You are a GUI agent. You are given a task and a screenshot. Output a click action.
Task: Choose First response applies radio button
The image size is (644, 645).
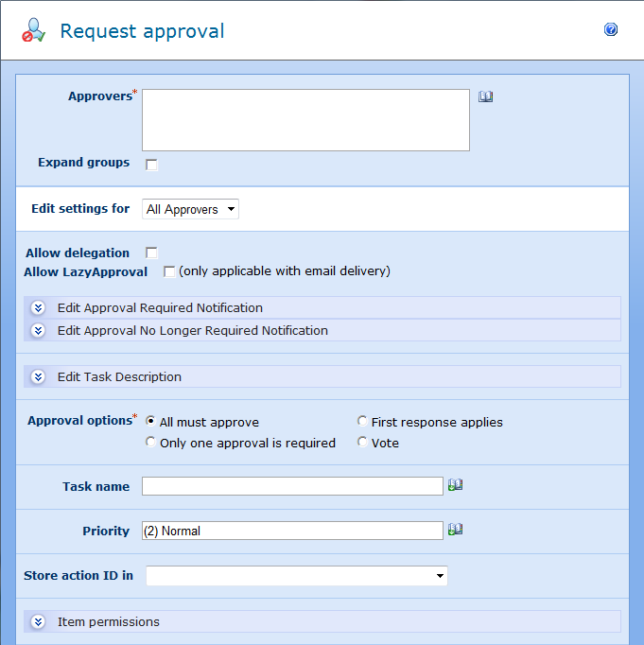tap(362, 422)
